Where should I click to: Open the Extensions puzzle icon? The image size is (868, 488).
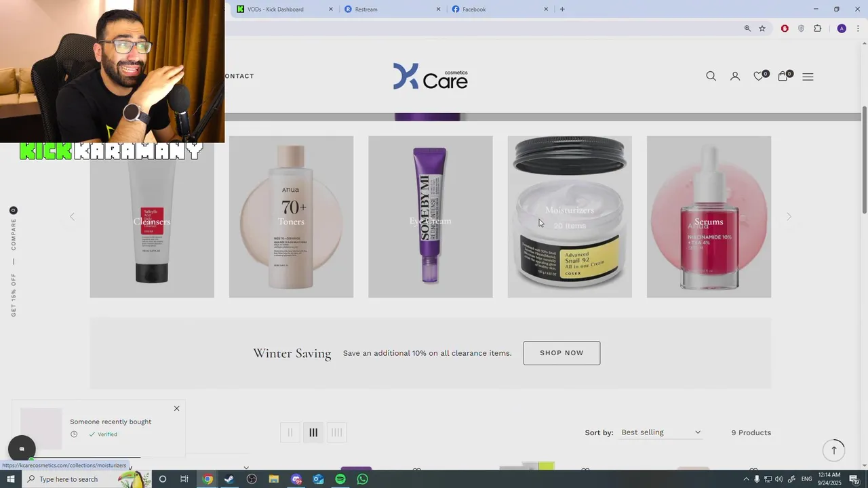coord(817,28)
